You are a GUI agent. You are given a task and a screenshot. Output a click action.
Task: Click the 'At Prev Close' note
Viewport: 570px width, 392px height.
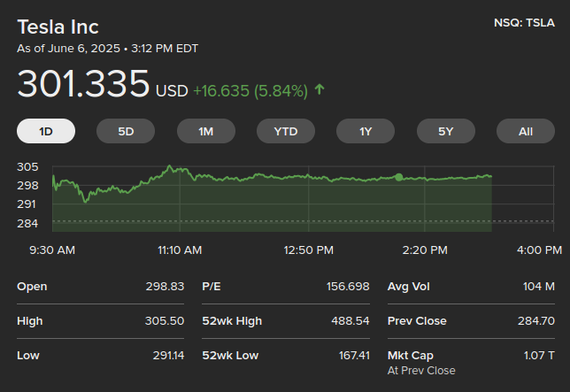(x=421, y=371)
